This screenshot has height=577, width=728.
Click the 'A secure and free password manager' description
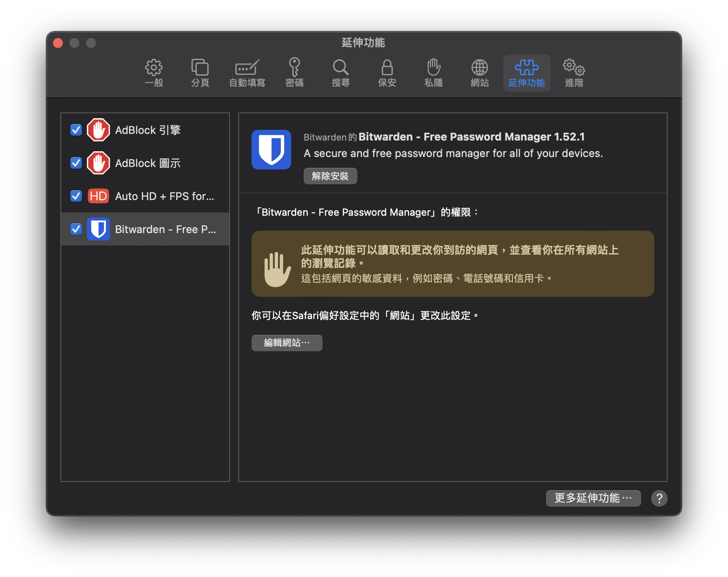(453, 153)
